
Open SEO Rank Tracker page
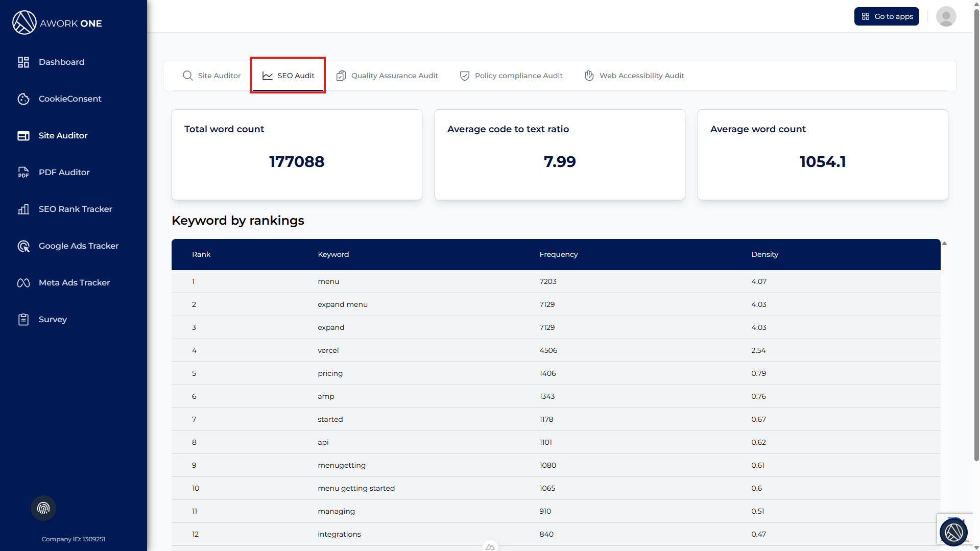[75, 209]
